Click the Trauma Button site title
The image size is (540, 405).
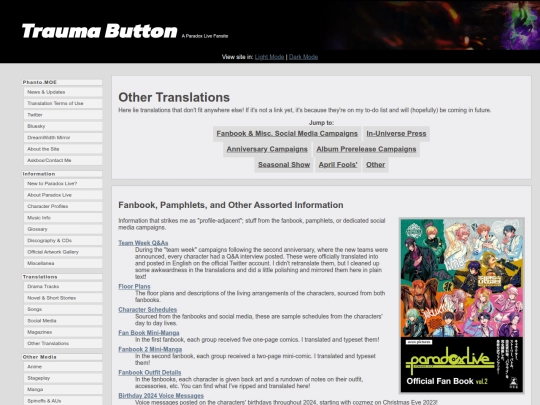coord(100,31)
